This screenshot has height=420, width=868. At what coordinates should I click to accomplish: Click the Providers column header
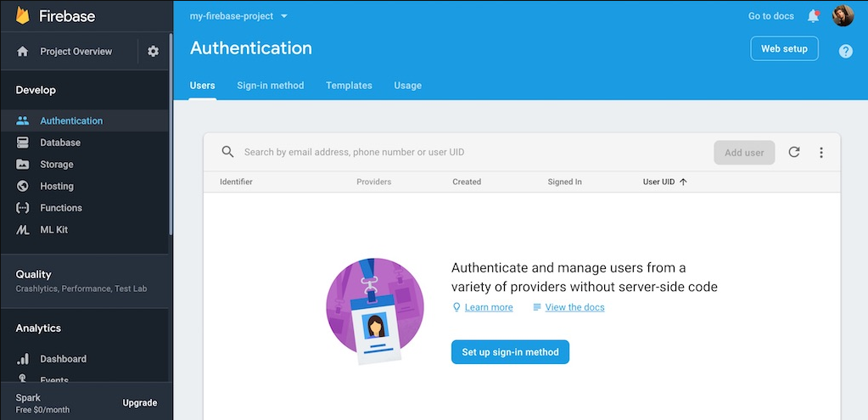tap(373, 182)
